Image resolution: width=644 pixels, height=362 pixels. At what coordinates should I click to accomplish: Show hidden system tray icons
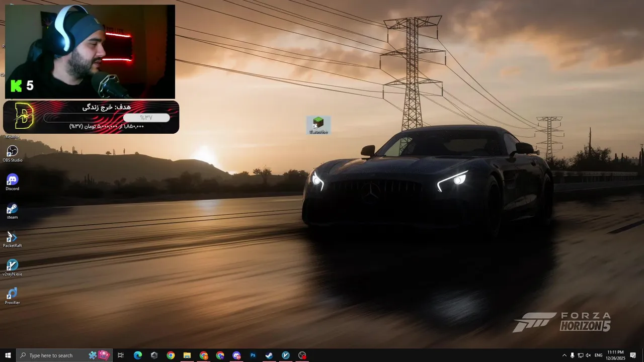coord(564,355)
